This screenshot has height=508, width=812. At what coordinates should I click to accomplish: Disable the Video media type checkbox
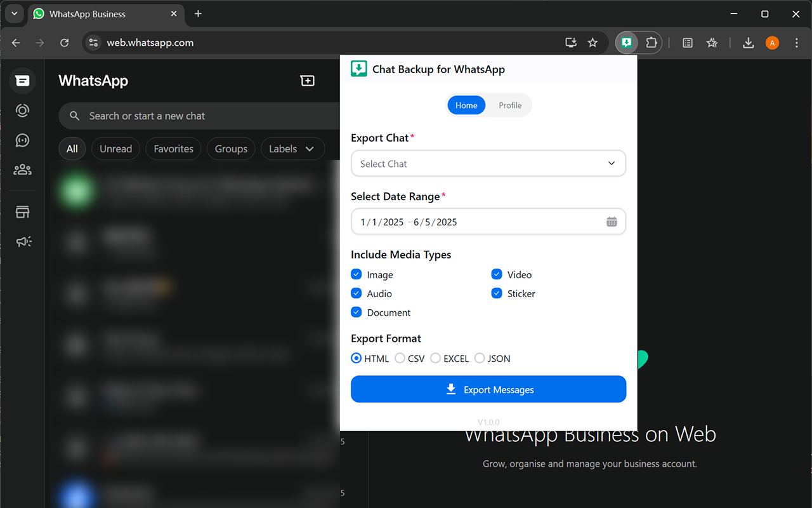[x=497, y=274]
